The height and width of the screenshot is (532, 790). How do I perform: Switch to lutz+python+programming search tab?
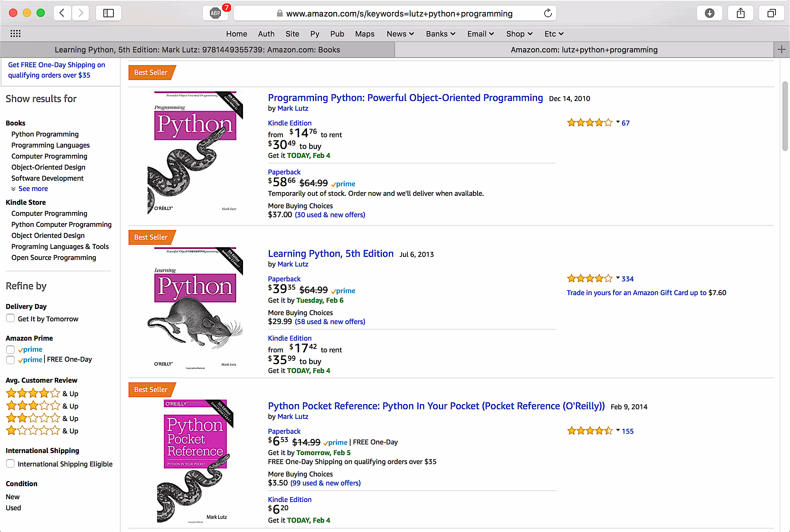(x=584, y=50)
